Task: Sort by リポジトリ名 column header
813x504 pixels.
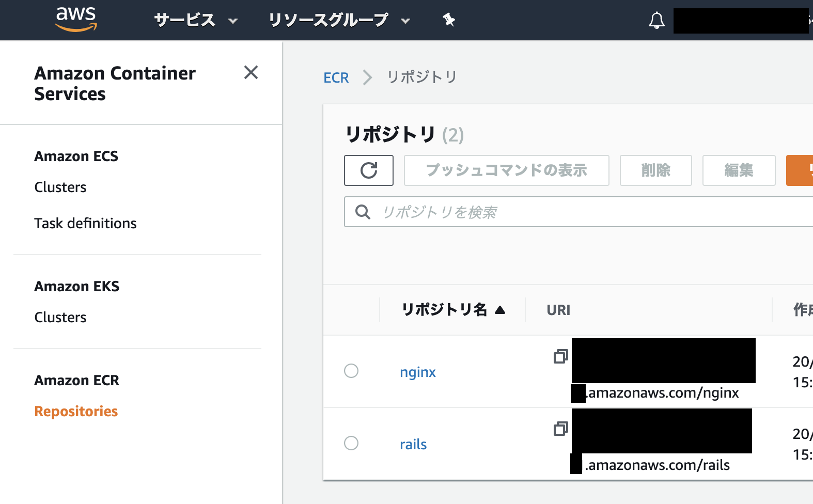Action: click(x=453, y=310)
